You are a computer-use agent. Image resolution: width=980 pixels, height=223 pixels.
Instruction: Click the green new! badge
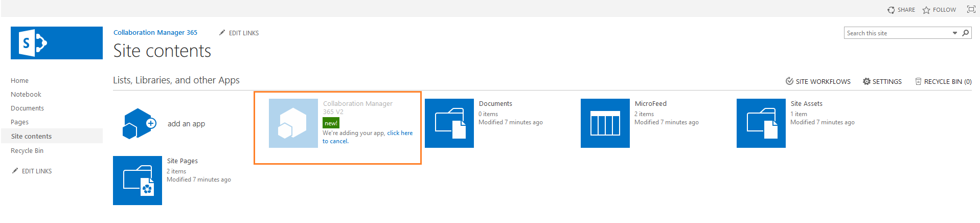(331, 123)
